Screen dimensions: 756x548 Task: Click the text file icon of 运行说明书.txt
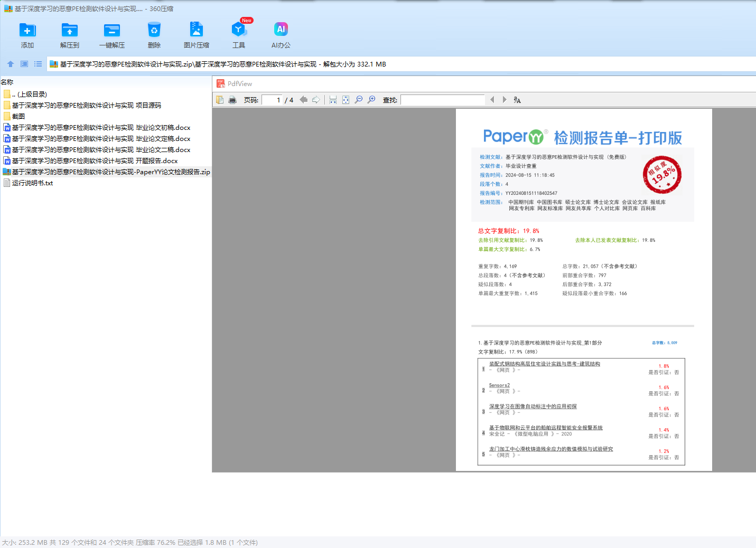click(x=7, y=183)
